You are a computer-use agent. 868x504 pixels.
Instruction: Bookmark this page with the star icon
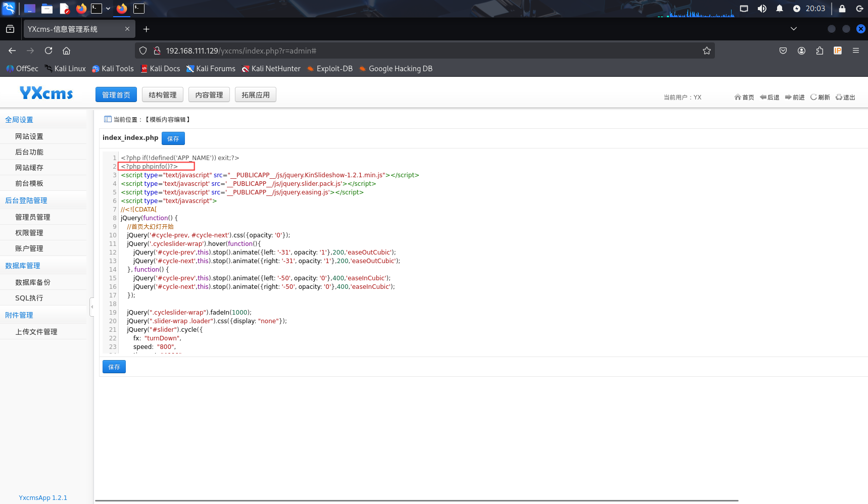click(707, 51)
